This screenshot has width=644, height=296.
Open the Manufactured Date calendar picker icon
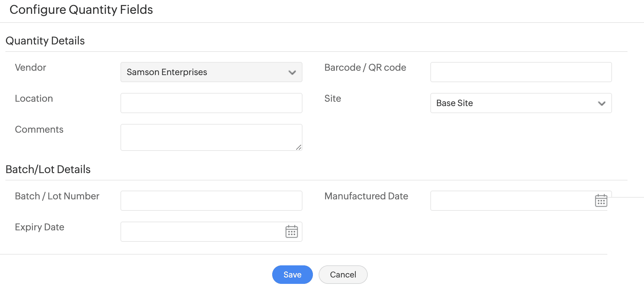coord(601,201)
